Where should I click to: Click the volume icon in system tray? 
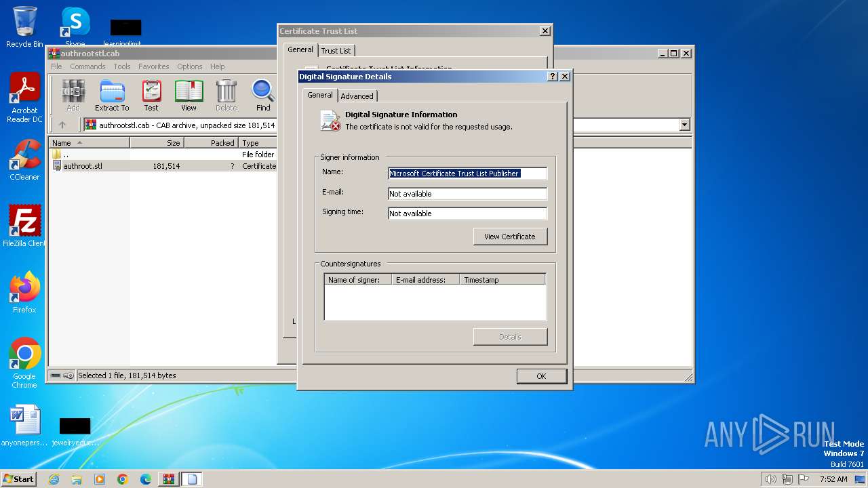770,479
